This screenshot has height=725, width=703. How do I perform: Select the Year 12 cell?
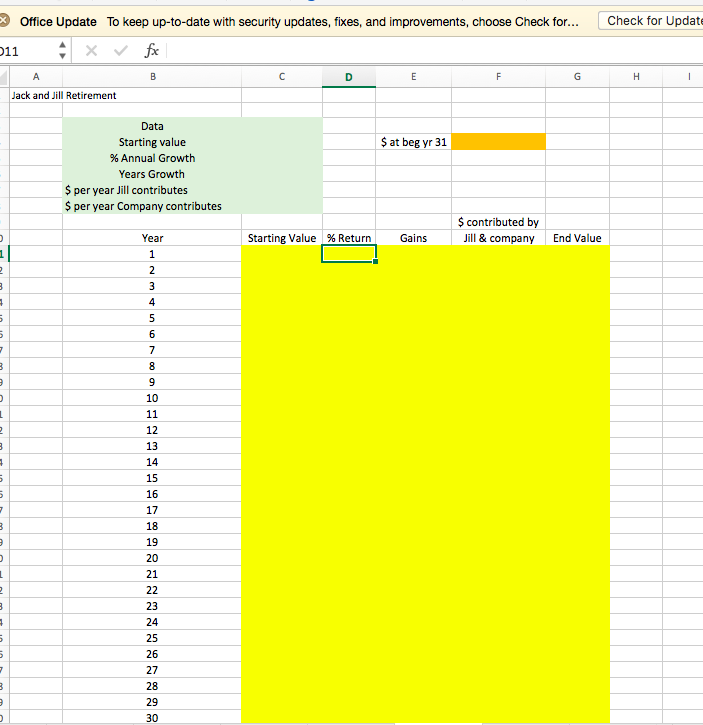pos(152,430)
